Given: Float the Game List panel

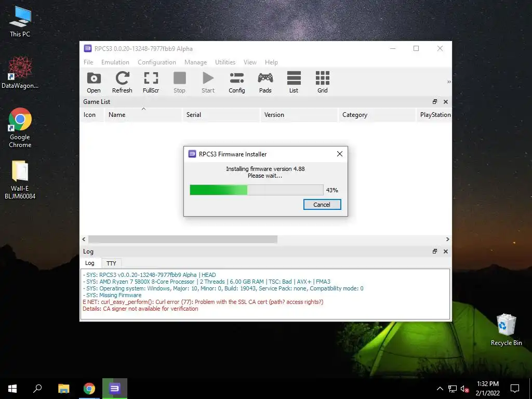Looking at the screenshot, I should point(435,102).
